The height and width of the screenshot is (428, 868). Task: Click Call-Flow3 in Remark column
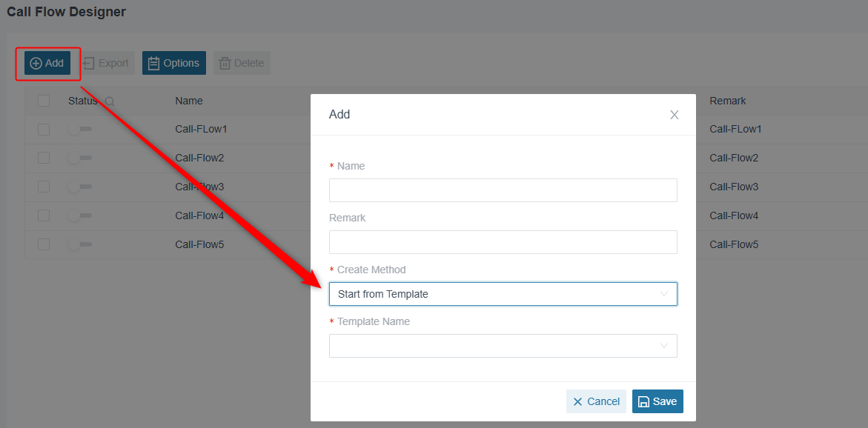[734, 187]
